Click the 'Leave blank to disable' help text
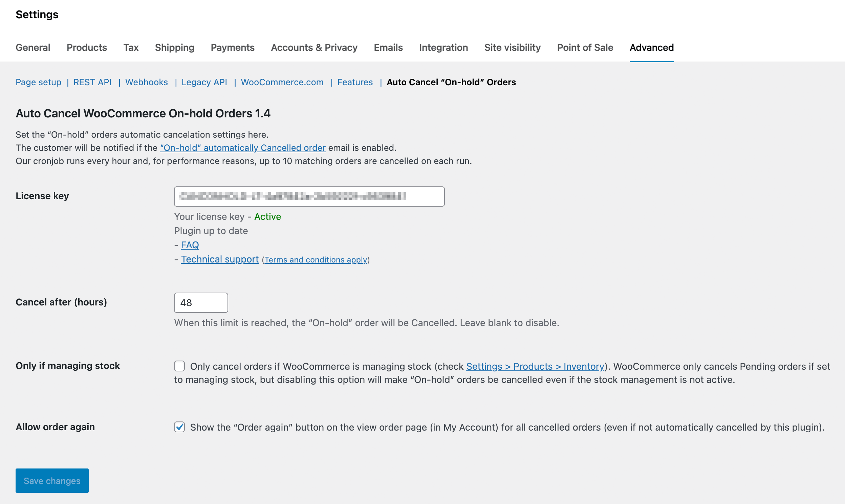Screen dimensions: 845x504 tap(509, 323)
